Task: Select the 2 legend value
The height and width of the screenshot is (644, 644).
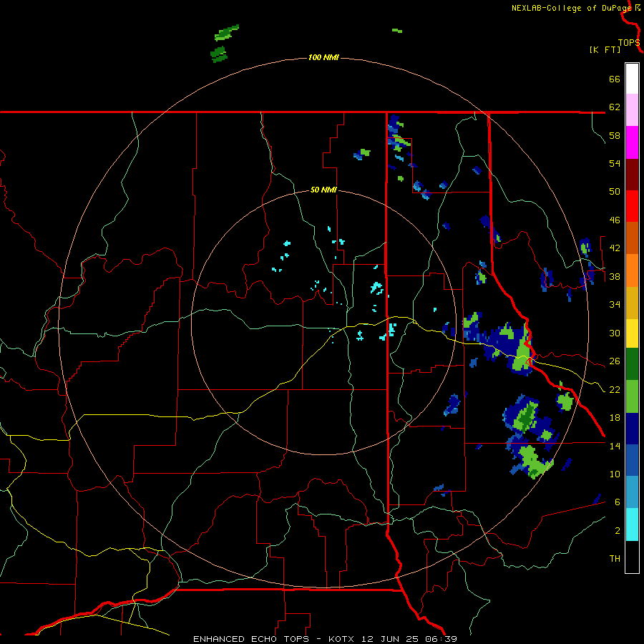Action: 617,531
